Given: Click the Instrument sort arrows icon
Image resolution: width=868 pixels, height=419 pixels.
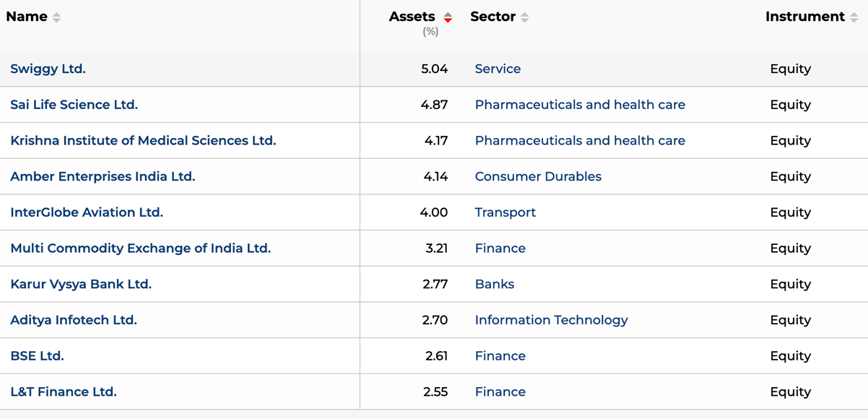Looking at the screenshot, I should click(x=854, y=17).
